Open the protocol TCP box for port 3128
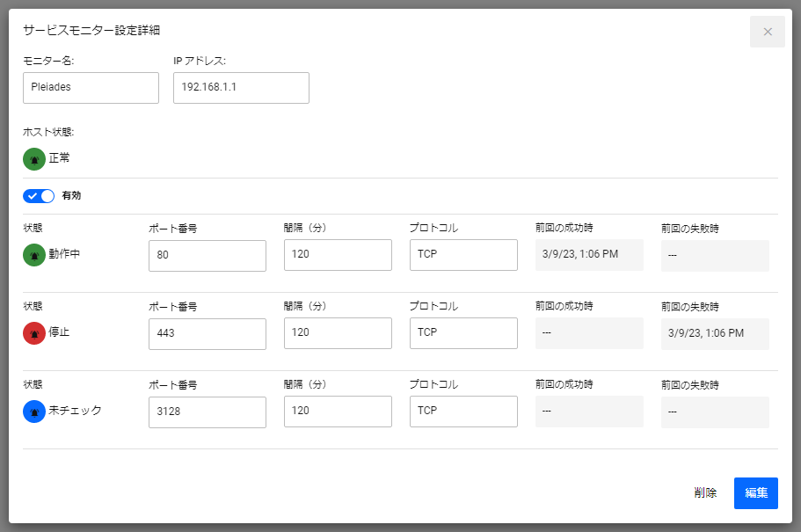The height and width of the screenshot is (532, 801). (463, 412)
